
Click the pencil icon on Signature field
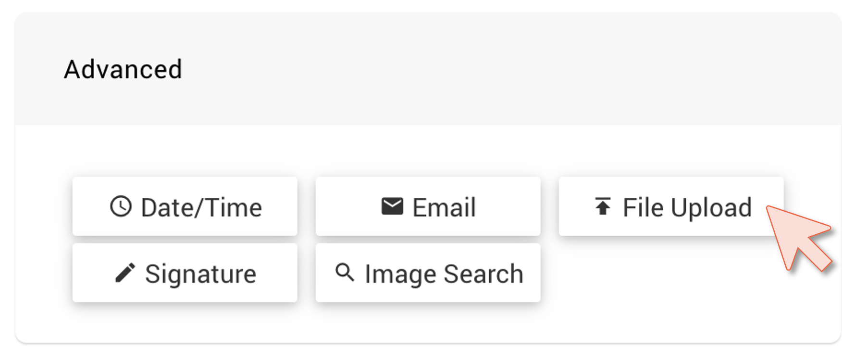(125, 272)
